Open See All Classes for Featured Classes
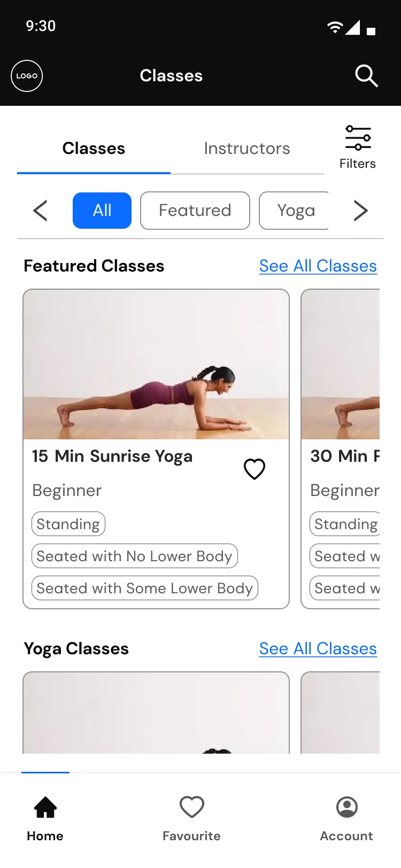Image resolution: width=401 pixels, height=868 pixels. point(318,266)
